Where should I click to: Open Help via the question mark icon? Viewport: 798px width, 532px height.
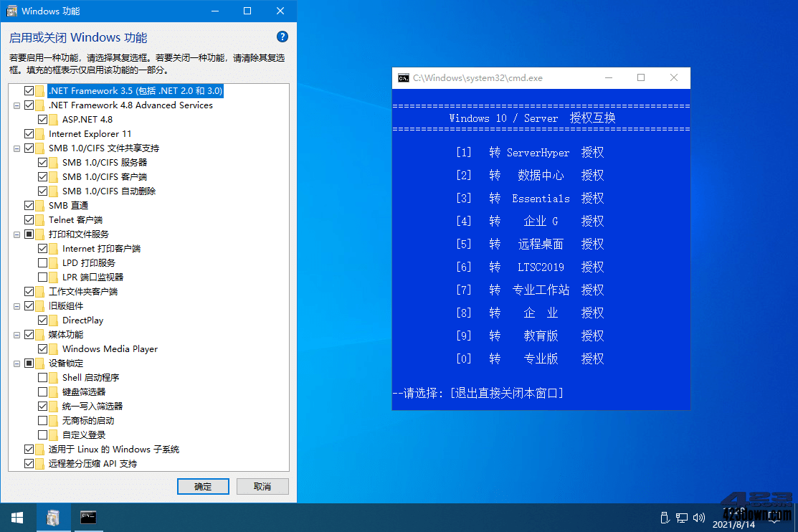pos(282,37)
